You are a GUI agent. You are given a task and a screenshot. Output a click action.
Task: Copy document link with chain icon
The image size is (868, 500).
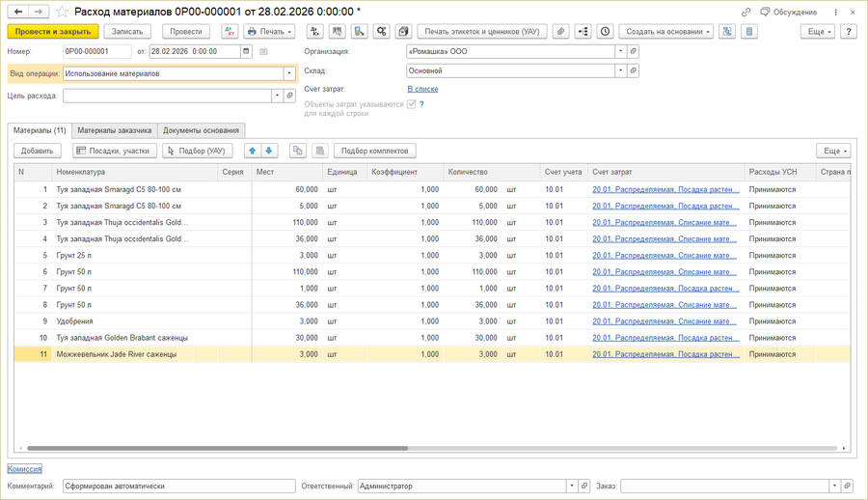pos(746,12)
